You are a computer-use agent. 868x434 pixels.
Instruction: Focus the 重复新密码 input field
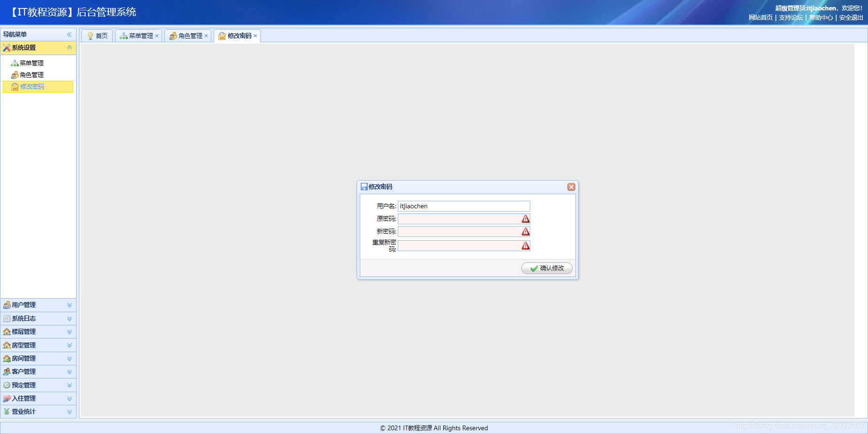pos(464,245)
